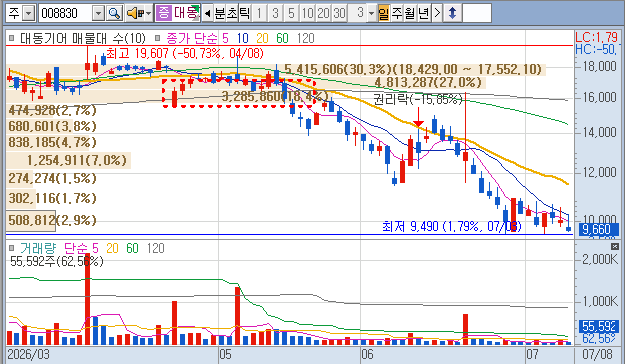Open stock search magnifier icon
Screen dimensions: 625x364
pos(114,13)
